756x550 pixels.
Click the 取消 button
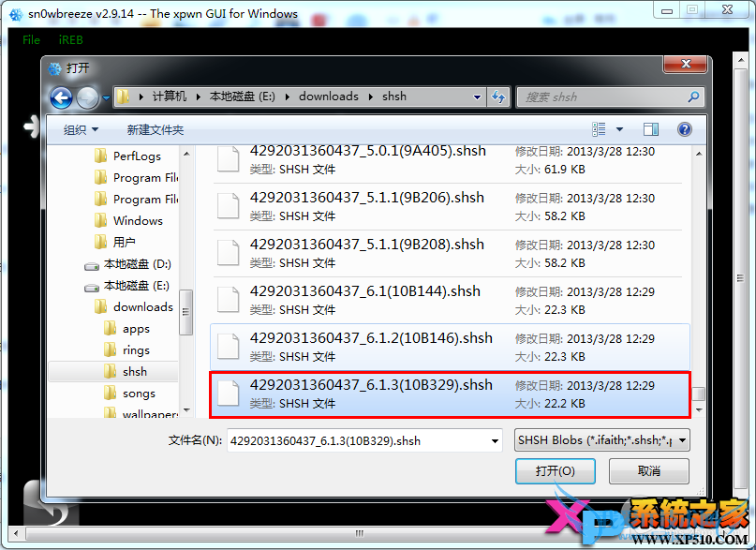(649, 471)
